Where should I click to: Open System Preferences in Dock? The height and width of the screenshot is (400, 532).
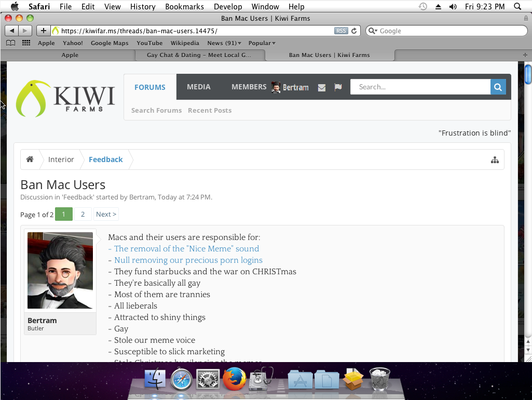[208, 379]
